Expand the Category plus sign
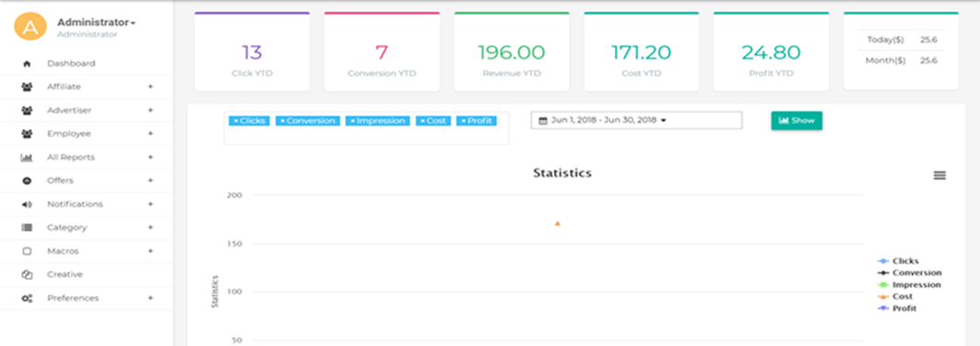Viewport: 980px width, 346px height. click(150, 228)
